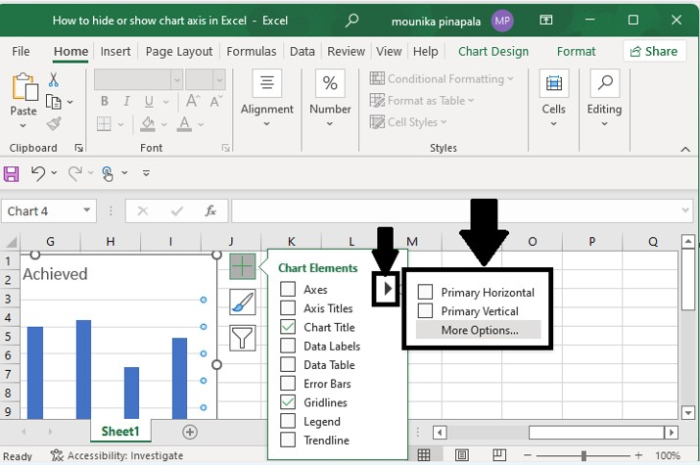Switch to the Page Layout tab
The width and height of the screenshot is (700, 465).
pyautogui.click(x=179, y=51)
